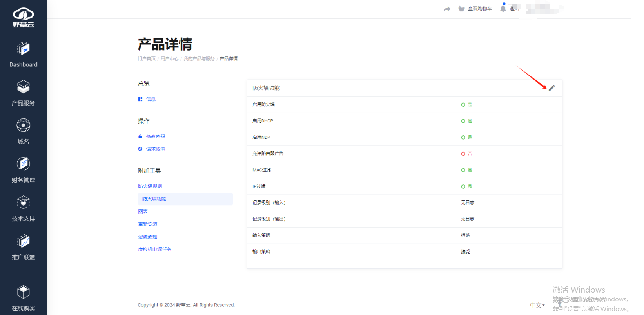Click 记录级别（输入）value 无日志

(x=468, y=203)
